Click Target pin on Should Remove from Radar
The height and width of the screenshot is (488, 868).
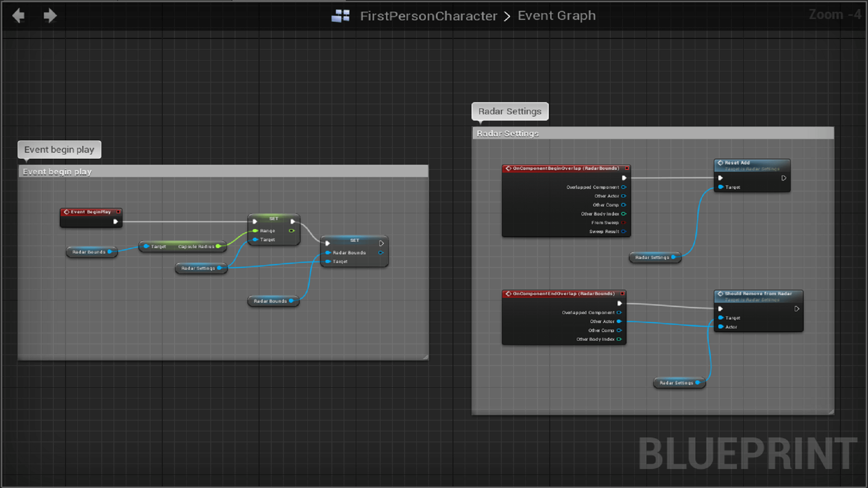click(x=721, y=318)
